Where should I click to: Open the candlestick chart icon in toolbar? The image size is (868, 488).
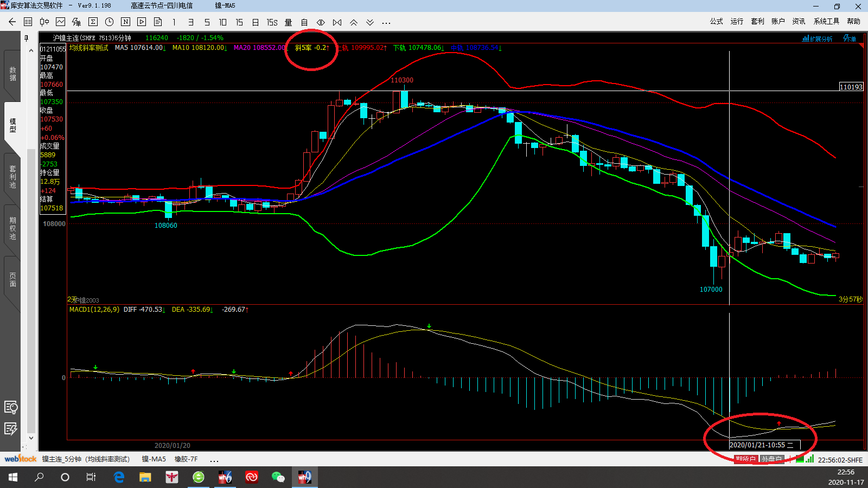pos(44,22)
